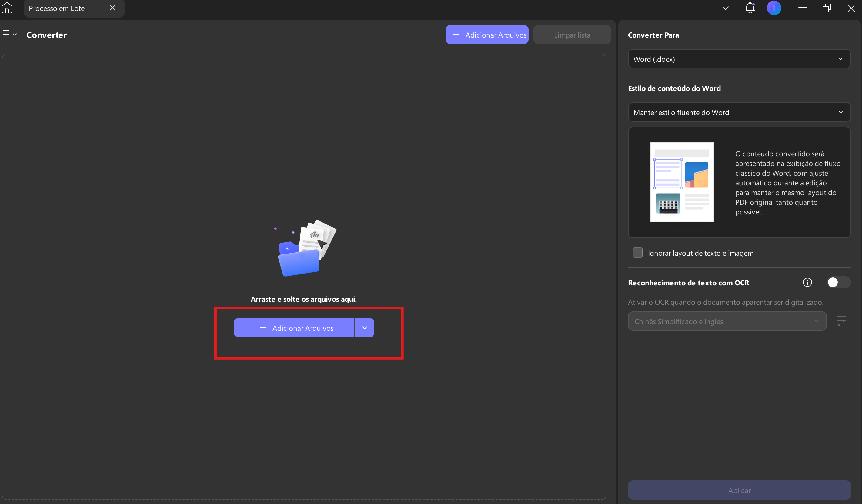This screenshot has width=862, height=504.
Task: Open the notifications bell
Action: (750, 8)
